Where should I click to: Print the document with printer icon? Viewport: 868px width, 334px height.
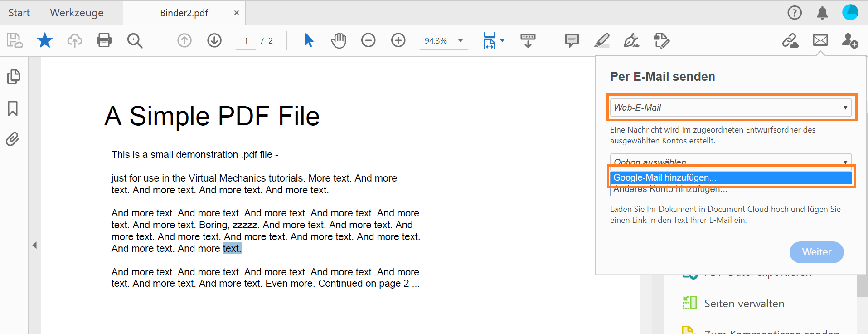pyautogui.click(x=104, y=40)
